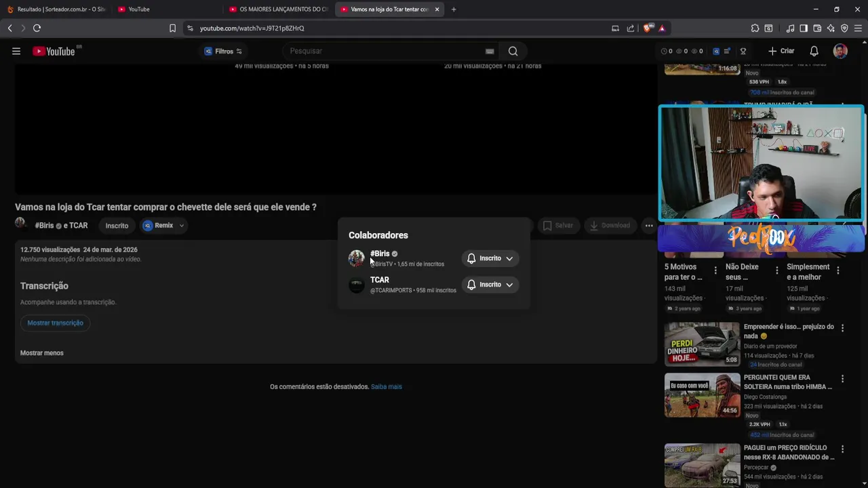
Task: Go back with browser back arrow
Action: click(x=9, y=28)
